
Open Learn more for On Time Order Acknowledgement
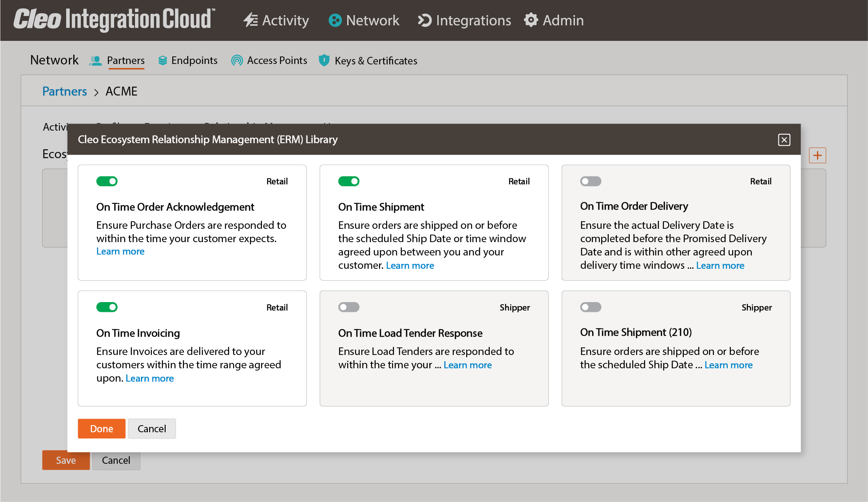point(120,251)
